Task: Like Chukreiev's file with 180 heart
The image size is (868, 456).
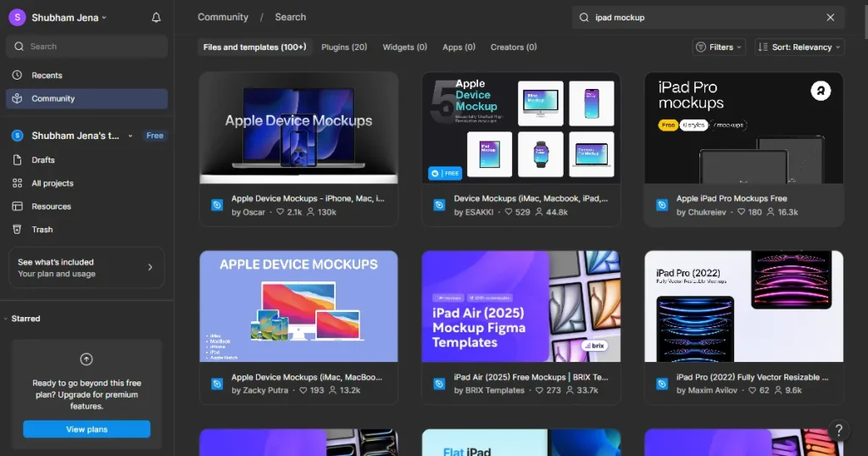Action: [x=741, y=212]
